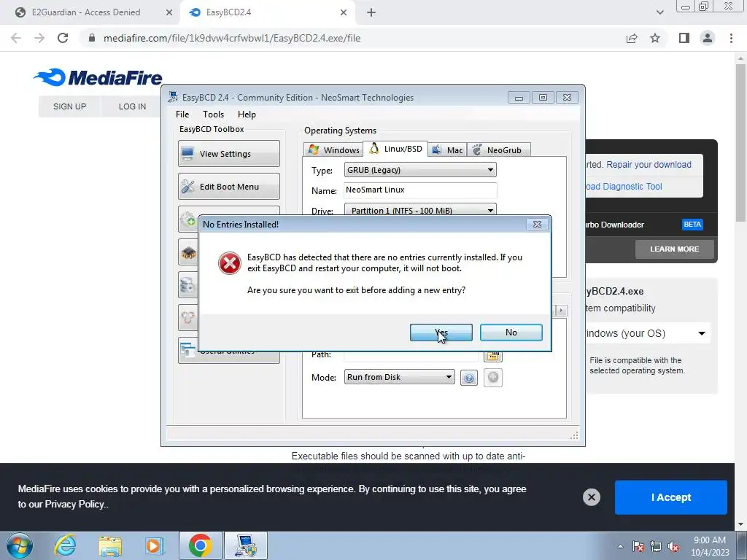Switch to the Windows tab

point(333,150)
